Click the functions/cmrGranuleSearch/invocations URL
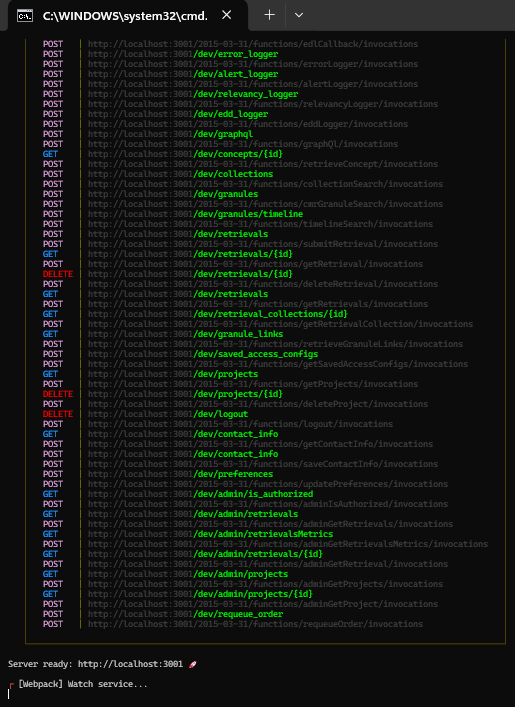 266,204
